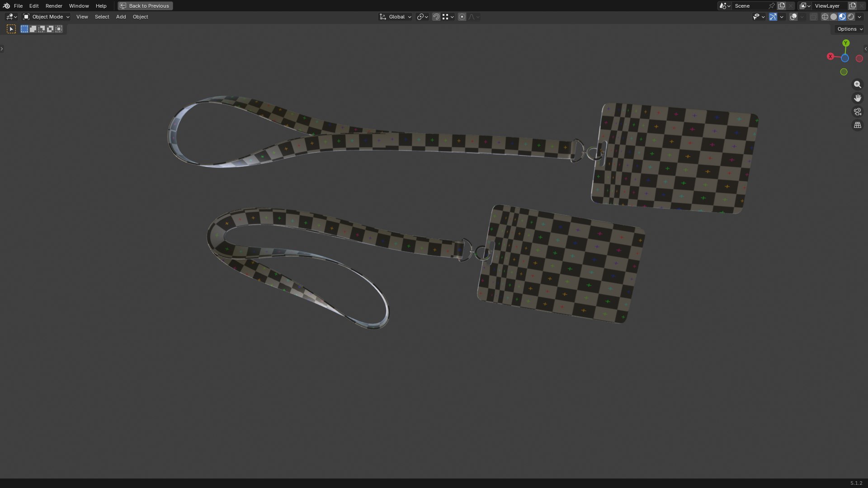Click the Scene name field
Viewport: 868px width, 488px height.
tap(750, 6)
